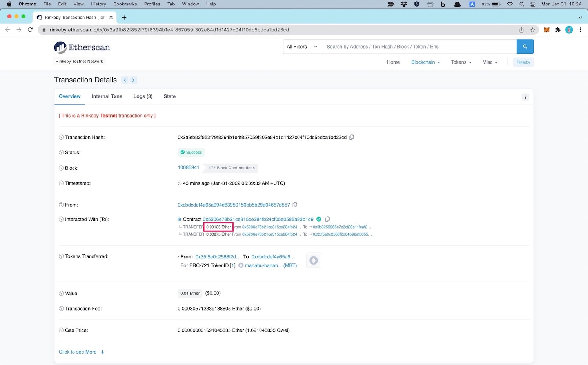Click the help icon next to Interacted With

click(61, 219)
